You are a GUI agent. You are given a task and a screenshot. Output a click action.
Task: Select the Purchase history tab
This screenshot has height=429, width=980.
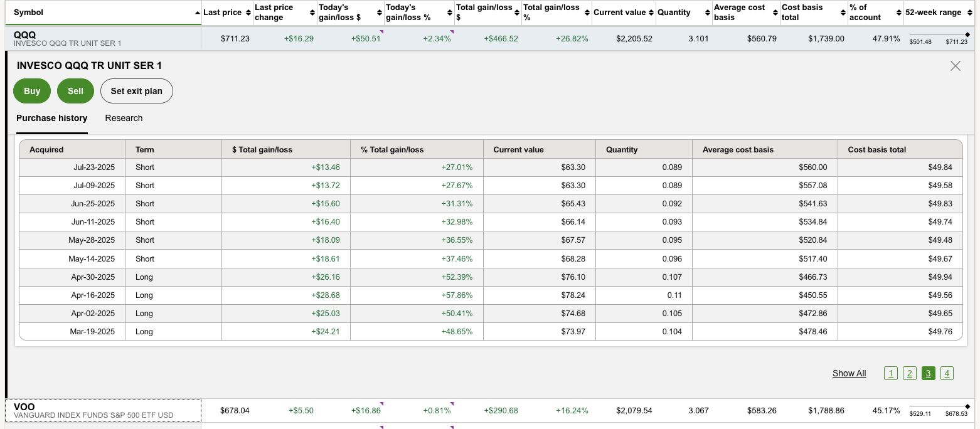coord(52,119)
